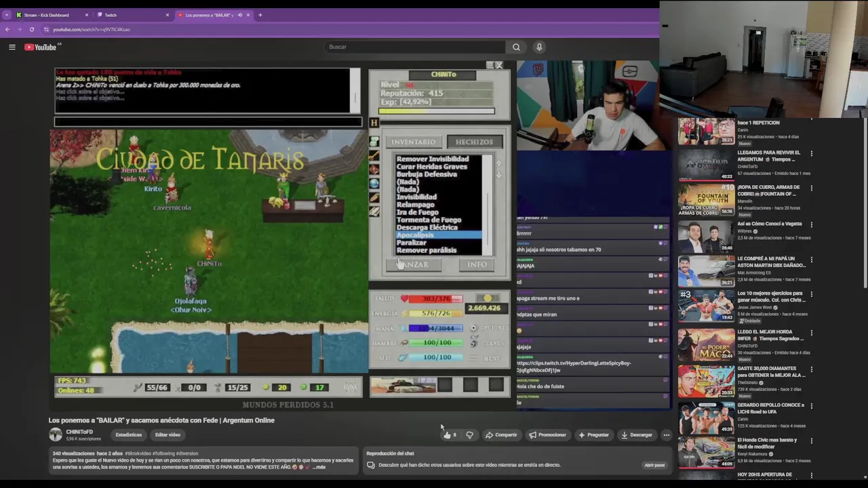Select the Los ponemos a BAILAR tab
Image resolution: width=868 pixels, height=488 pixels.
(214, 15)
